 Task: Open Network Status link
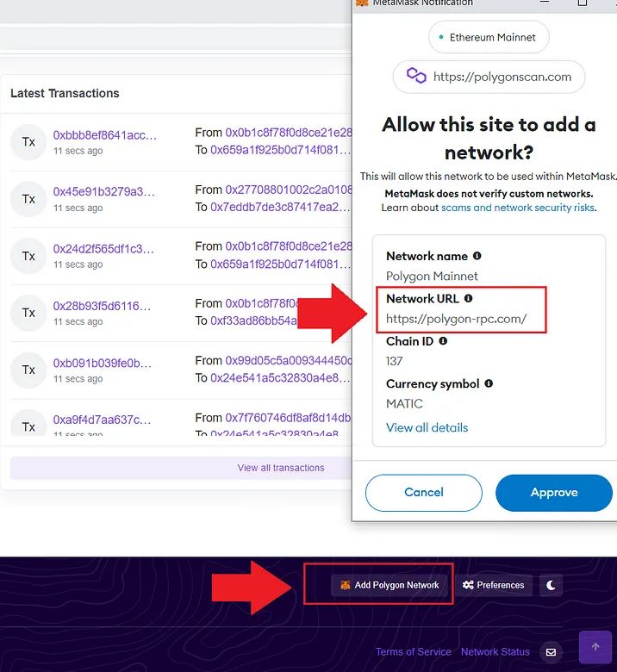click(495, 652)
